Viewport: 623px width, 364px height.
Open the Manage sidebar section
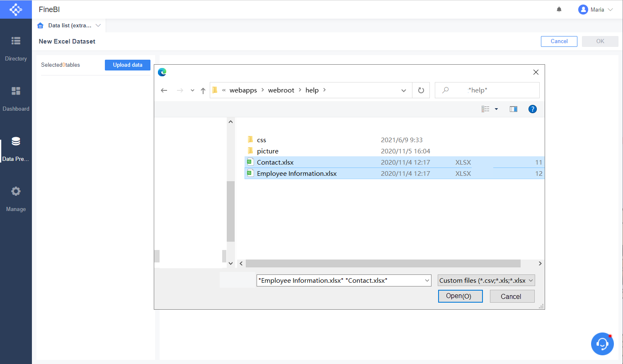point(16,199)
